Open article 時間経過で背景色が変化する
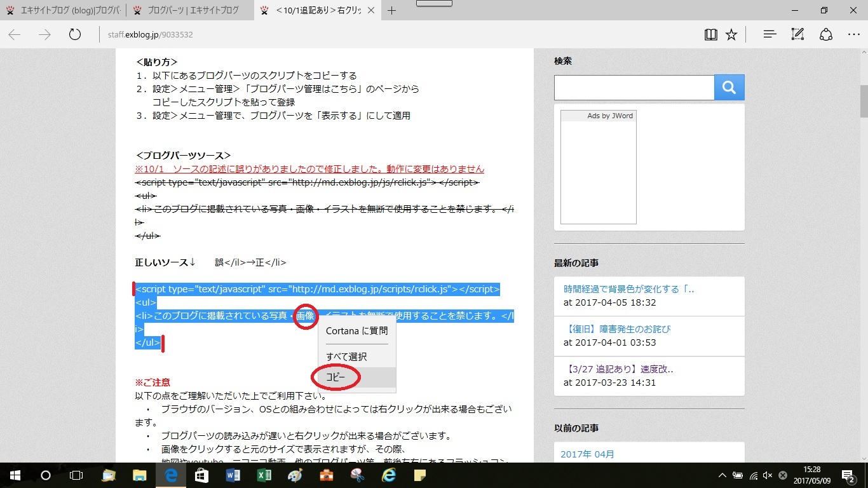This screenshot has height=488, width=868. pyautogui.click(x=629, y=289)
